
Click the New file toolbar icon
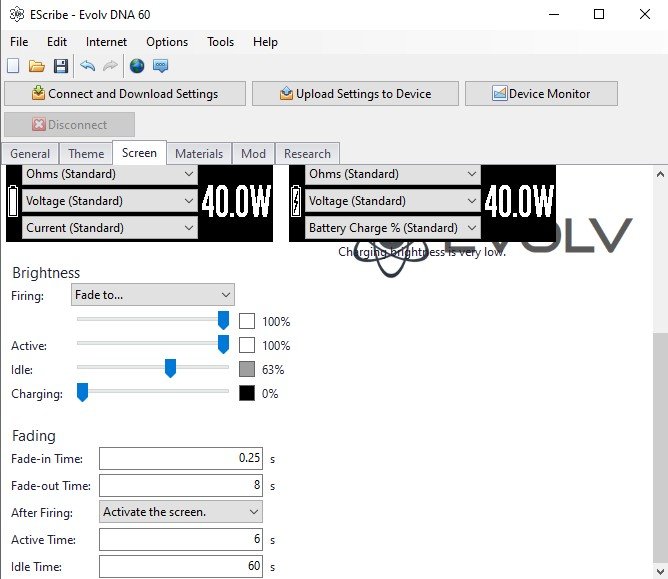pos(13,66)
